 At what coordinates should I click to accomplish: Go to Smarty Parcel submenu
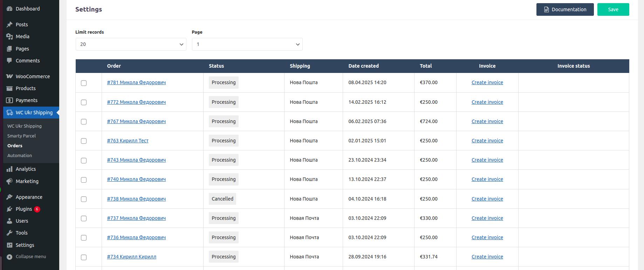click(x=21, y=136)
